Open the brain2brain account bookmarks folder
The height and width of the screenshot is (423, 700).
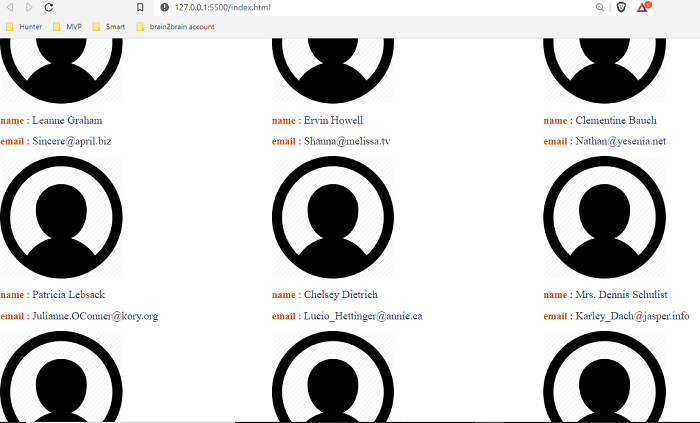(175, 27)
